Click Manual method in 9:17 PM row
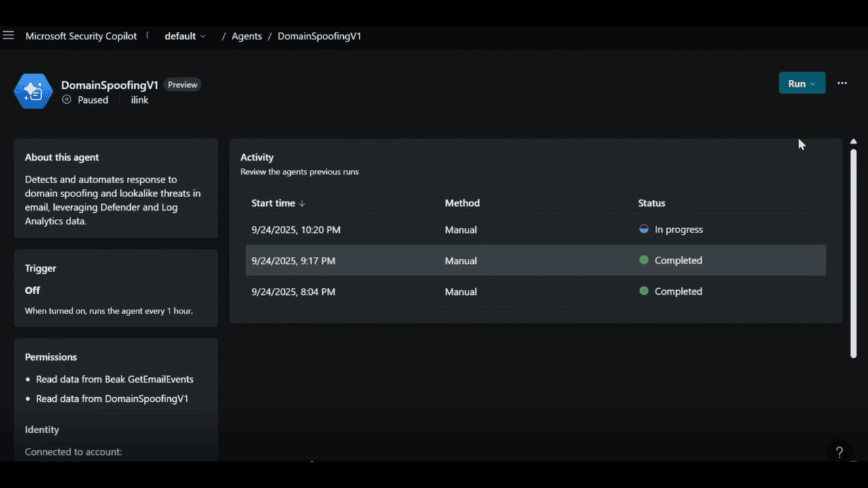Screen dimensions: 868x488 (x=461, y=261)
